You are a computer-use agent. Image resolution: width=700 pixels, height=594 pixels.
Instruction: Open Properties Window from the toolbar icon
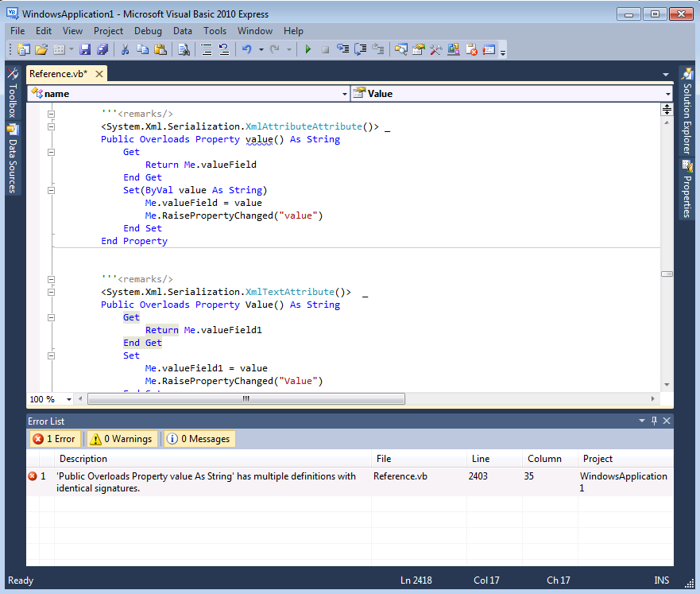418,49
